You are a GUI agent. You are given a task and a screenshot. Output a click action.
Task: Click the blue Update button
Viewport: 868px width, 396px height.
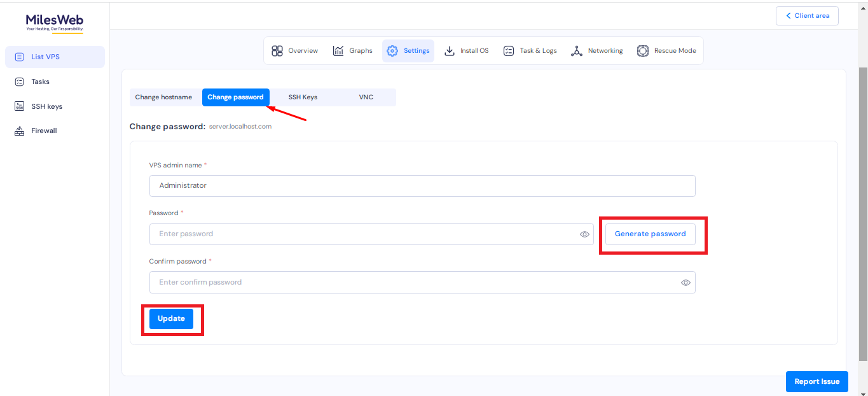[x=171, y=319]
